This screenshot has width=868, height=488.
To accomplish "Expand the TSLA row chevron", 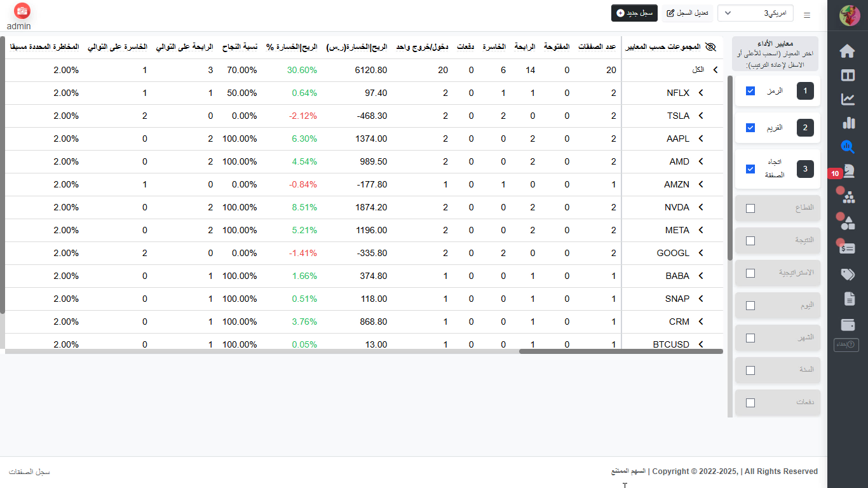I will tap(702, 116).
